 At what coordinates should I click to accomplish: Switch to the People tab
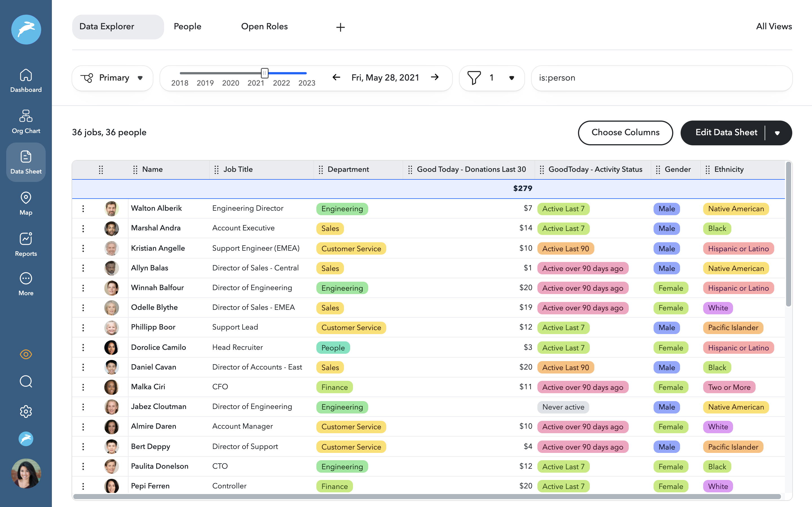pyautogui.click(x=187, y=26)
